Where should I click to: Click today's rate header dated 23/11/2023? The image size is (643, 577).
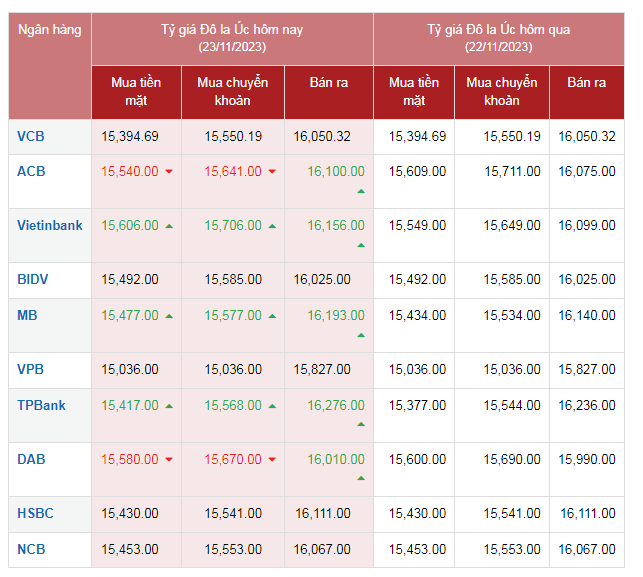[232, 38]
